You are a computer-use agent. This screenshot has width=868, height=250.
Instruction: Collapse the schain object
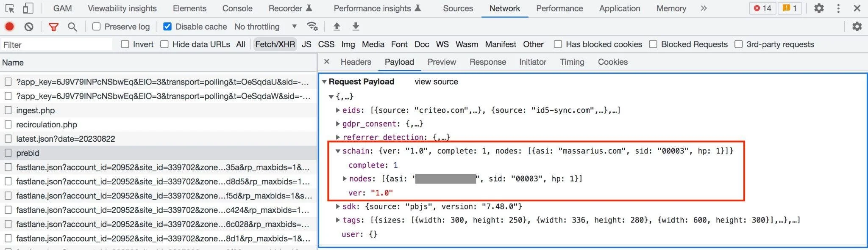pyautogui.click(x=338, y=151)
